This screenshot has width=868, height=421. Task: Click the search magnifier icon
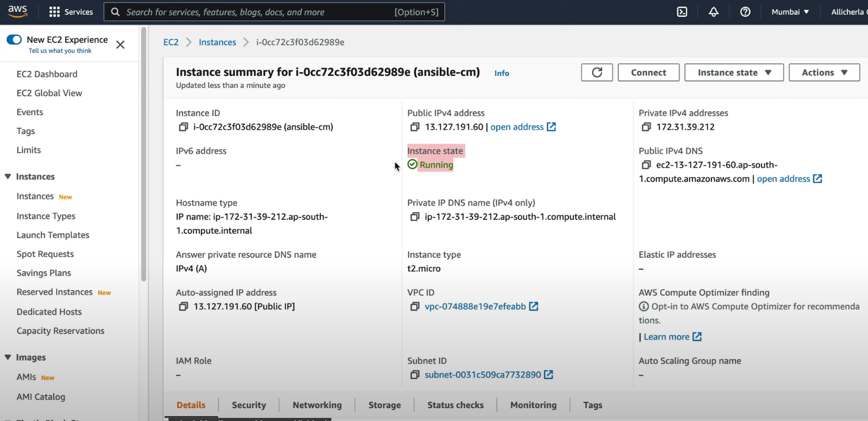(x=116, y=12)
